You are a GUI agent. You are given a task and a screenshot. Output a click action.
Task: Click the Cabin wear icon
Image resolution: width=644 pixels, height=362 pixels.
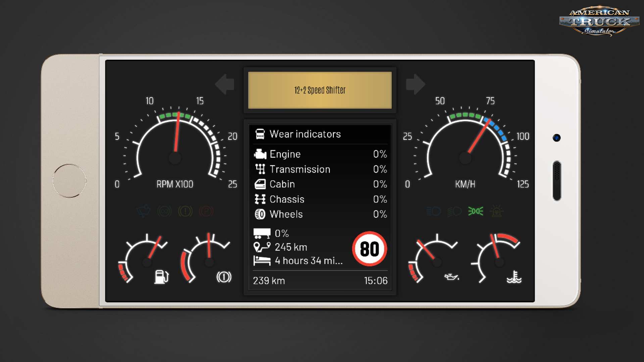click(x=260, y=184)
